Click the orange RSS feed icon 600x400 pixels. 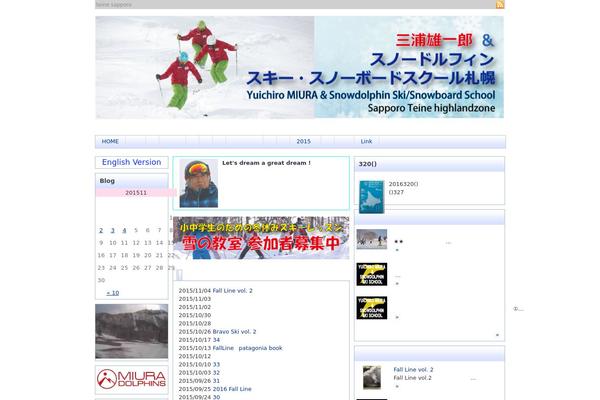point(500,4)
